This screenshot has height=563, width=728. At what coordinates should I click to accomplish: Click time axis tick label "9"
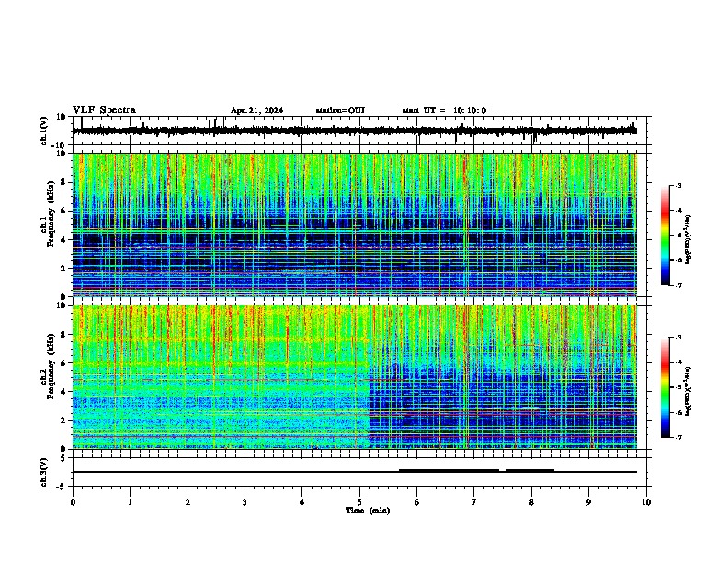tap(588, 501)
